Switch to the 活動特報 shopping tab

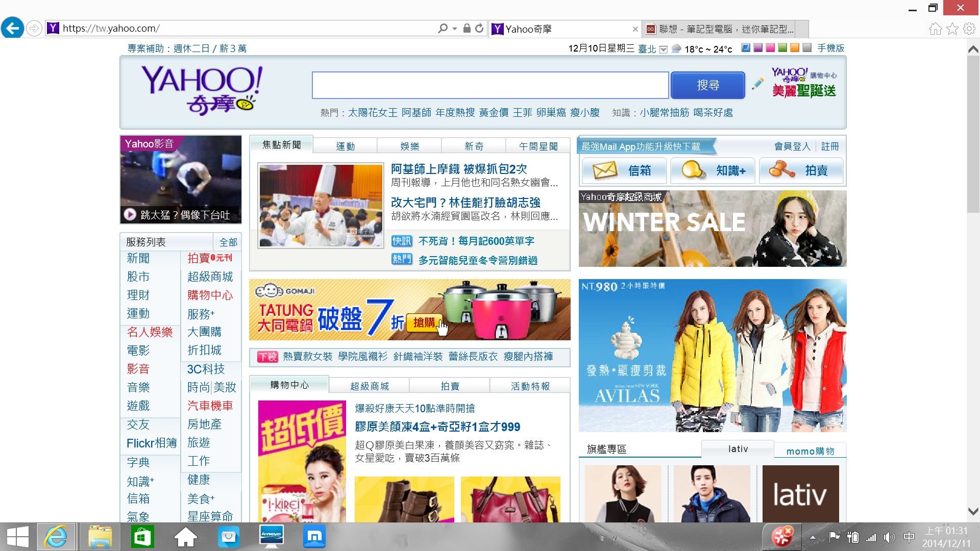coord(530,386)
